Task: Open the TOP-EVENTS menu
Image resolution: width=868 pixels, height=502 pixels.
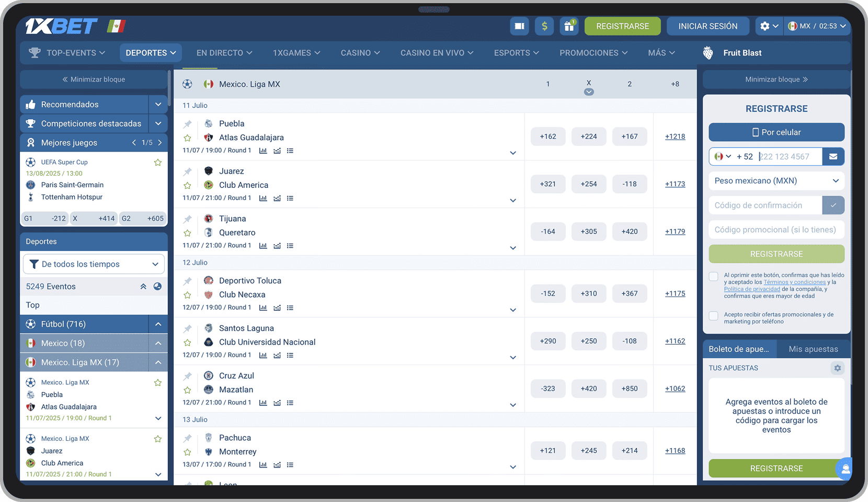Action: (x=67, y=53)
